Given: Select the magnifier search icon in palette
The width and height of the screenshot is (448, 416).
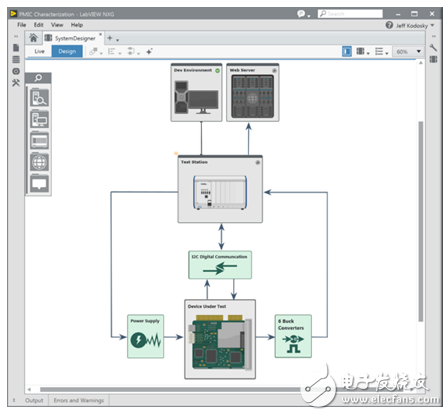Looking at the screenshot, I should tap(38, 78).
